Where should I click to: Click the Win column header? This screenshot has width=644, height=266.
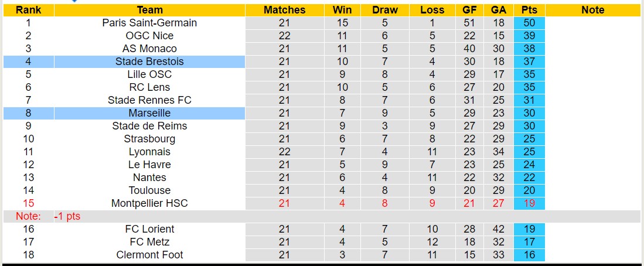tap(342, 10)
